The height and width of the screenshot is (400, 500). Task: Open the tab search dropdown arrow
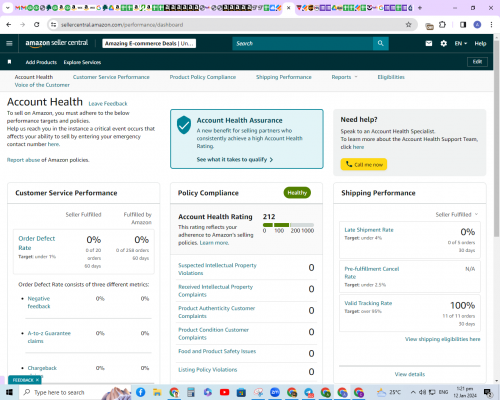coord(7,8)
